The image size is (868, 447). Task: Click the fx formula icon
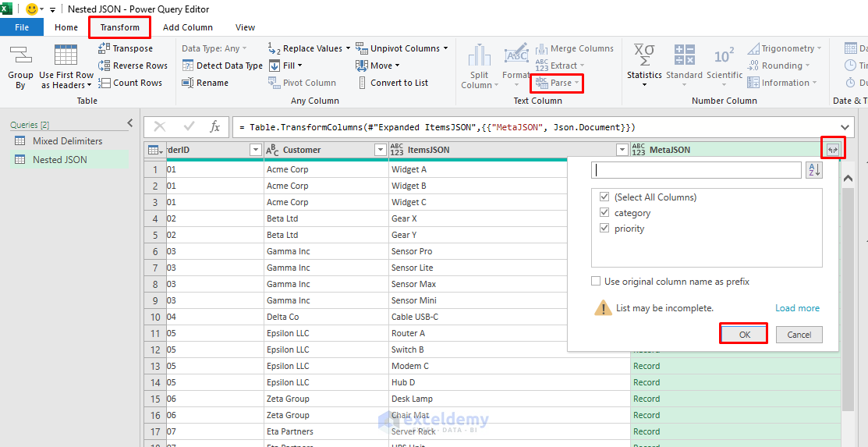pyautogui.click(x=214, y=127)
